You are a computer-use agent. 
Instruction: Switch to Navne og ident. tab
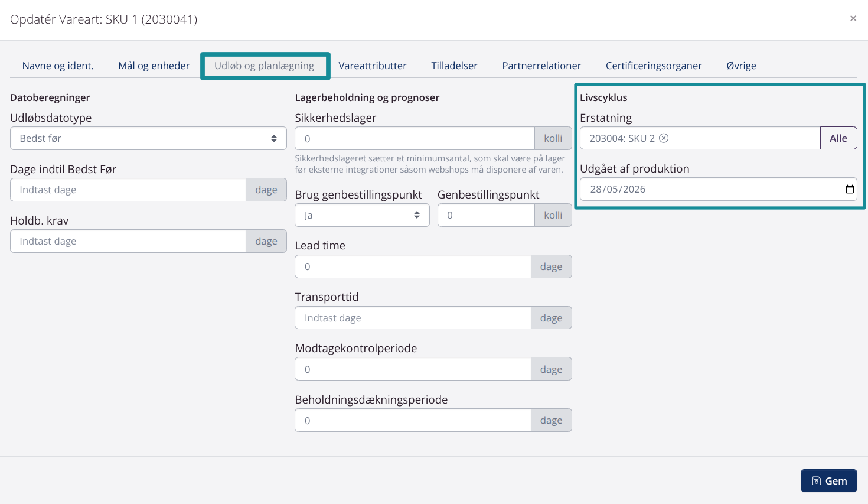(58, 66)
